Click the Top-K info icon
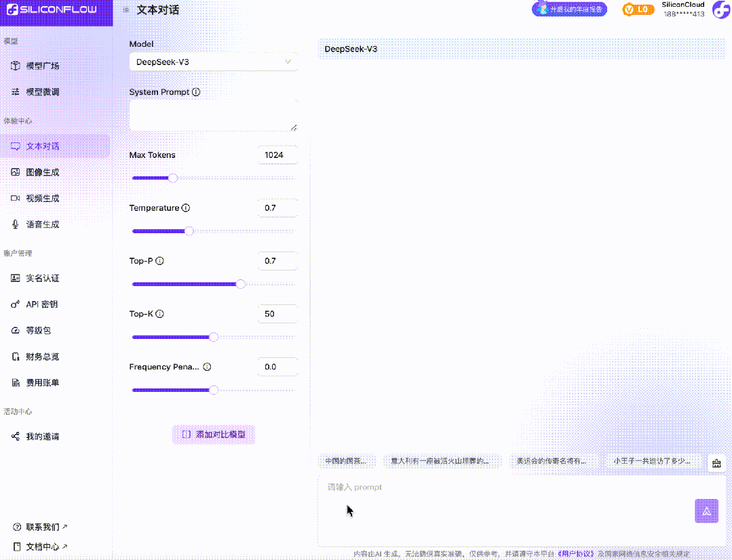The width and height of the screenshot is (732, 560). 160,314
